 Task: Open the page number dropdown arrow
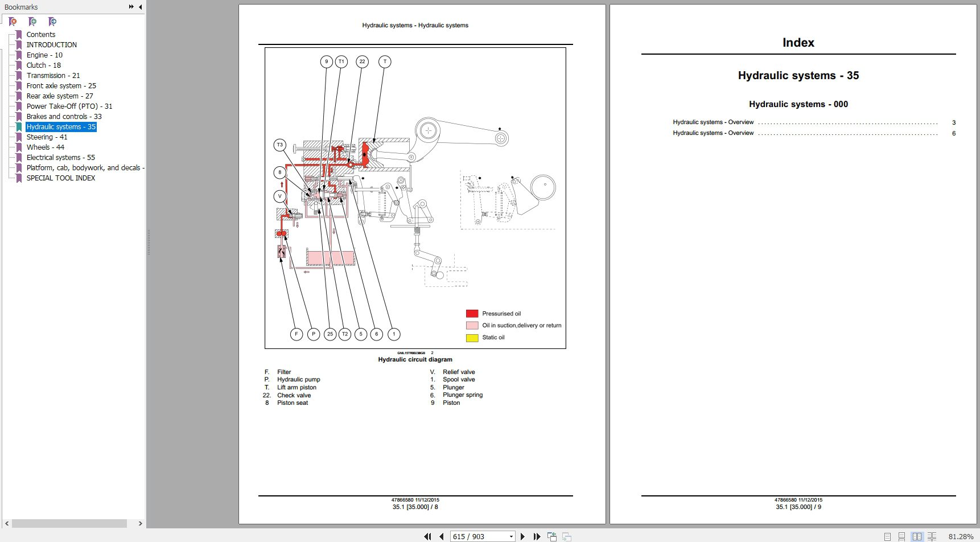[x=511, y=536]
